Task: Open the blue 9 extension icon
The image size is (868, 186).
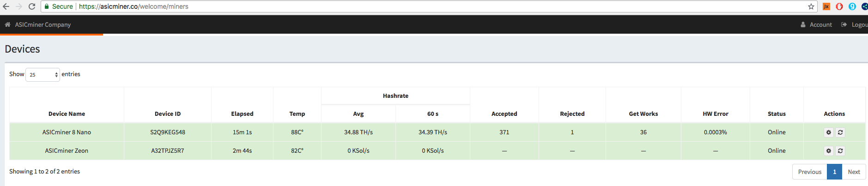Action: point(852,6)
